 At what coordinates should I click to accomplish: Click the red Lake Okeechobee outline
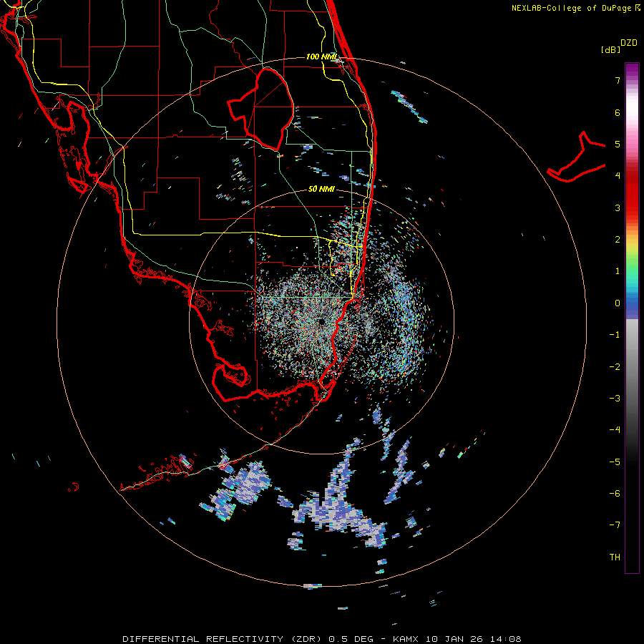pos(262,109)
